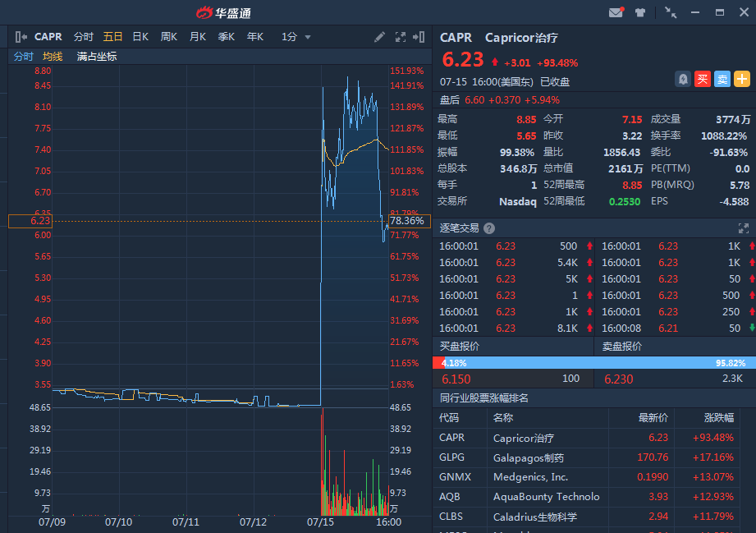Click the 07/12 date on time axis
Image resolution: width=756 pixels, height=533 pixels.
point(253,522)
